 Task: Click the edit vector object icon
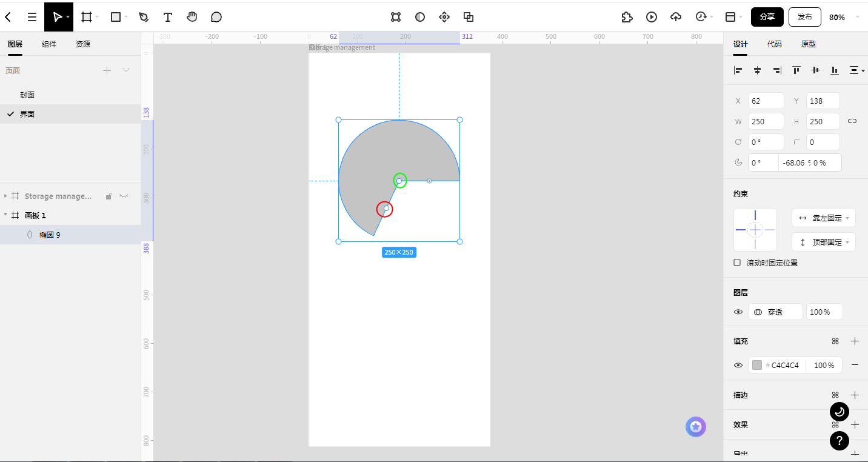(x=396, y=17)
